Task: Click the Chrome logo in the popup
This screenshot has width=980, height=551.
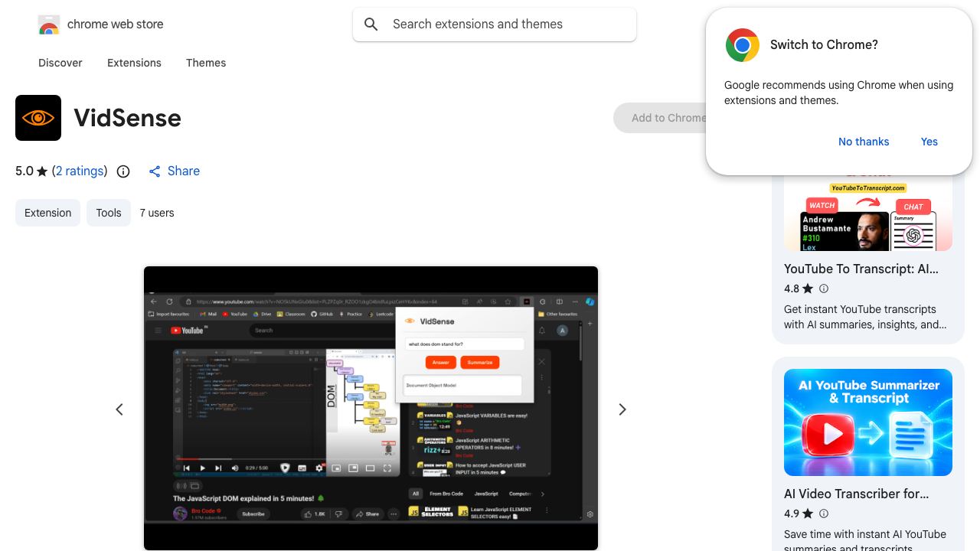Action: (x=743, y=45)
